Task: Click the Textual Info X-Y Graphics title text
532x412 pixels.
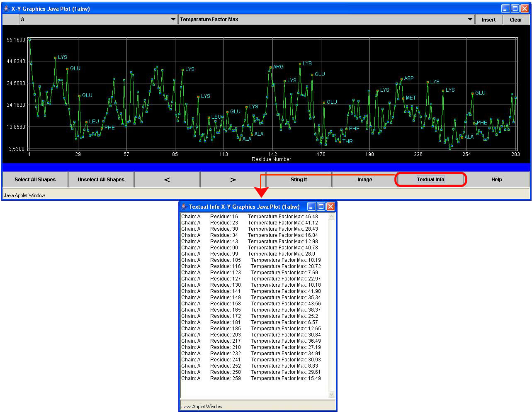Action: [x=244, y=207]
